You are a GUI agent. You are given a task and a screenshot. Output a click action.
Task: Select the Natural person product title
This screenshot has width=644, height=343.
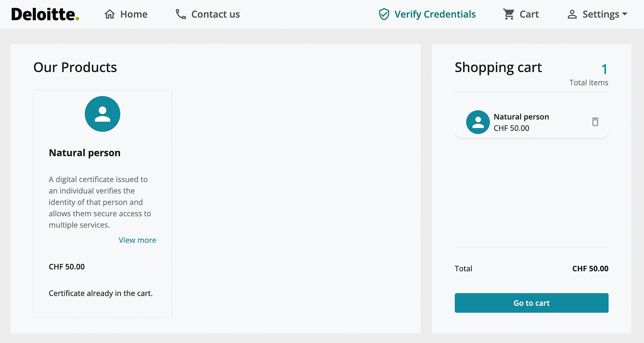pyautogui.click(x=85, y=153)
